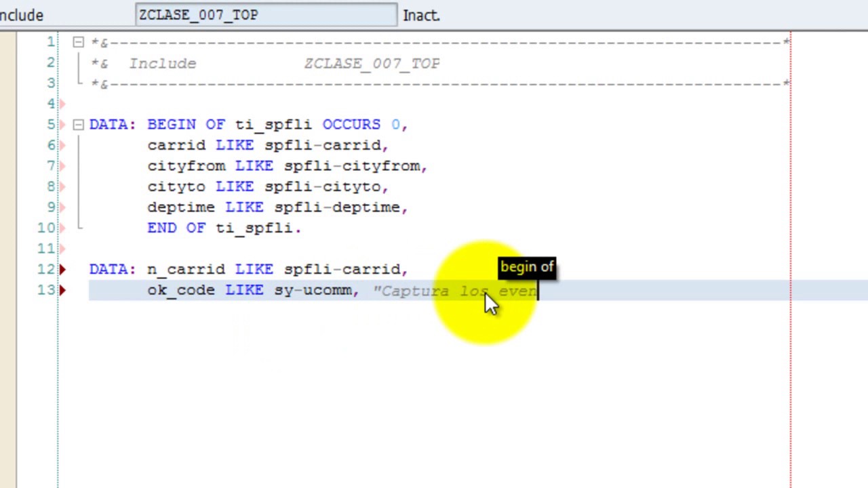868x488 pixels.
Task: Click the 'DATA:' keyword on line 12
Action: (113, 270)
